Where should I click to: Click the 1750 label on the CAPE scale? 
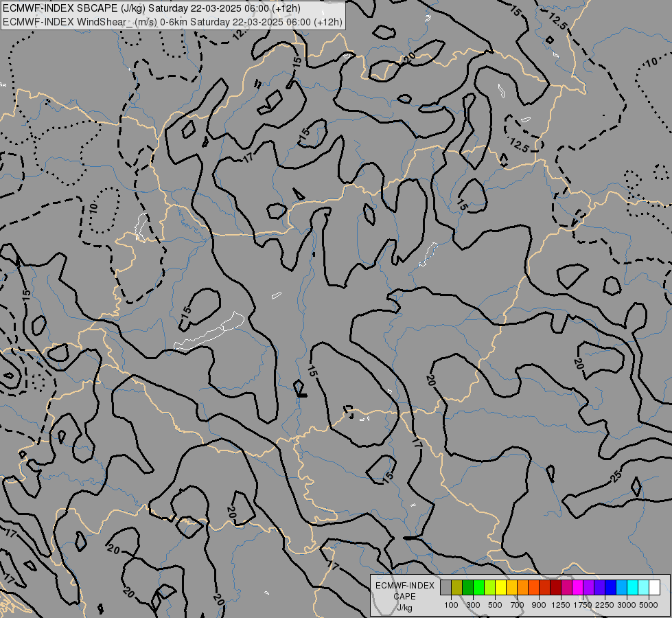(x=583, y=605)
